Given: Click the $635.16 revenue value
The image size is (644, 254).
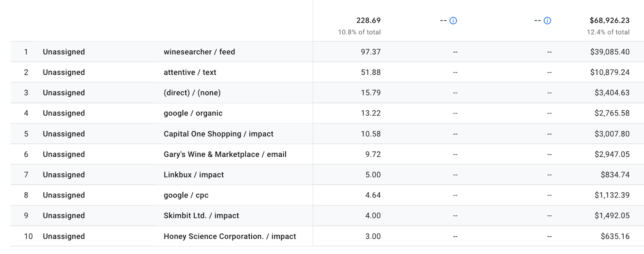Looking at the screenshot, I should (x=615, y=236).
